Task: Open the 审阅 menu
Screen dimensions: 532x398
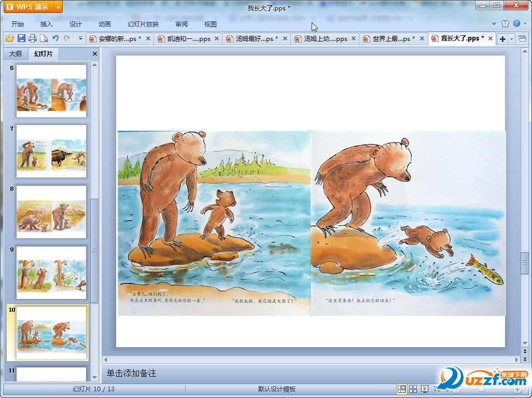Action: click(181, 24)
